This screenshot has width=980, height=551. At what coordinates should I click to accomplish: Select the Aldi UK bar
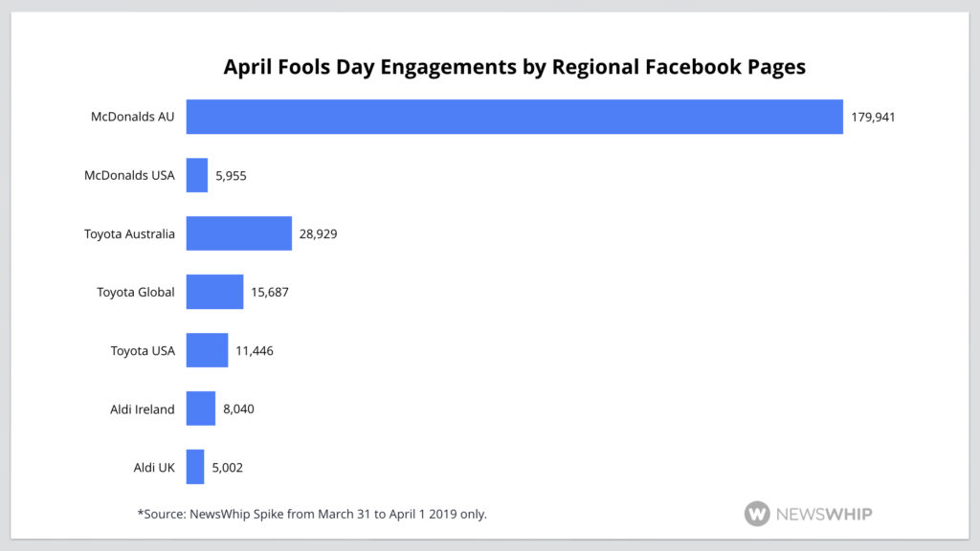pyautogui.click(x=195, y=467)
